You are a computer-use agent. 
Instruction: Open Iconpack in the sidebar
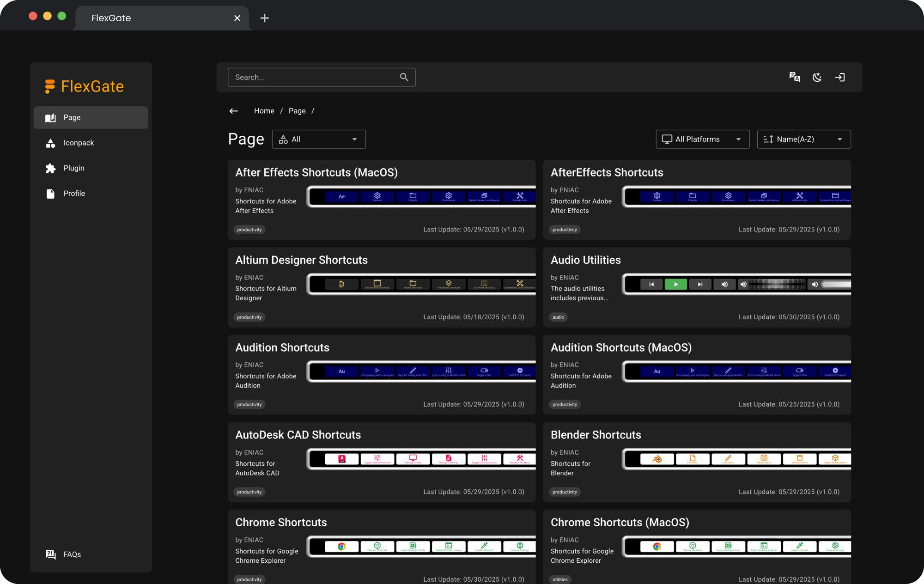coord(79,143)
